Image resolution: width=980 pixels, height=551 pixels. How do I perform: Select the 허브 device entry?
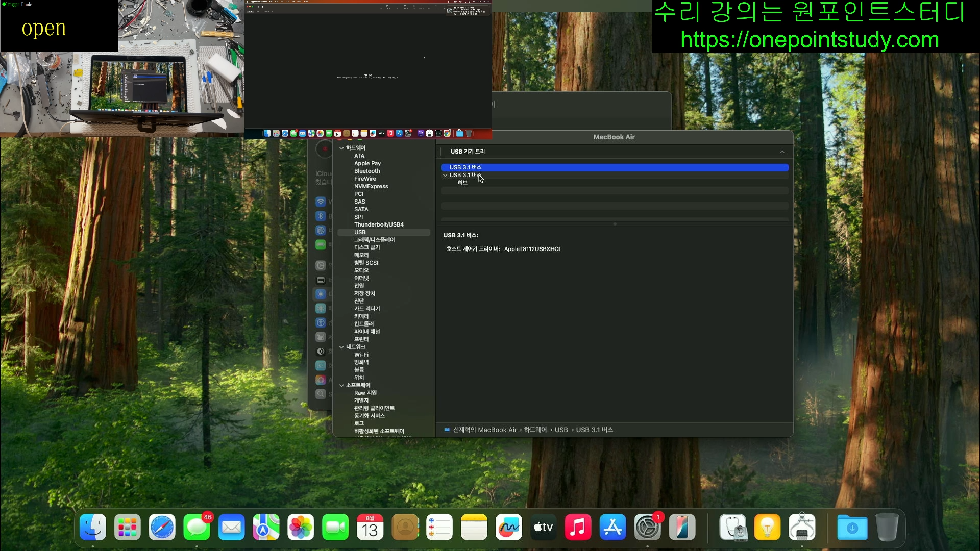pyautogui.click(x=462, y=183)
